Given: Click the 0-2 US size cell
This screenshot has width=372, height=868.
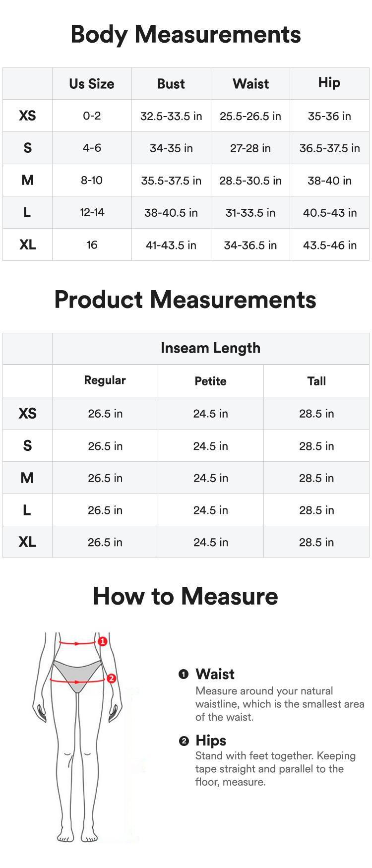Looking at the screenshot, I should pyautogui.click(x=92, y=116).
